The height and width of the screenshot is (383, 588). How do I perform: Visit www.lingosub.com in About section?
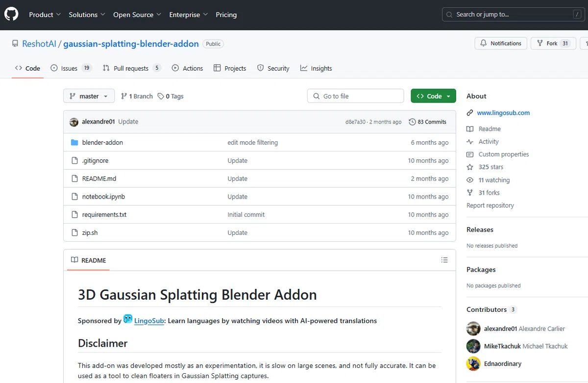503,112
